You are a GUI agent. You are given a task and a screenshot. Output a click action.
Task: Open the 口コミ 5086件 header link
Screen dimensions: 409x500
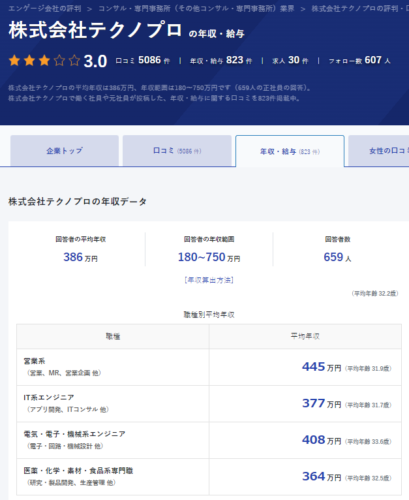pos(143,60)
